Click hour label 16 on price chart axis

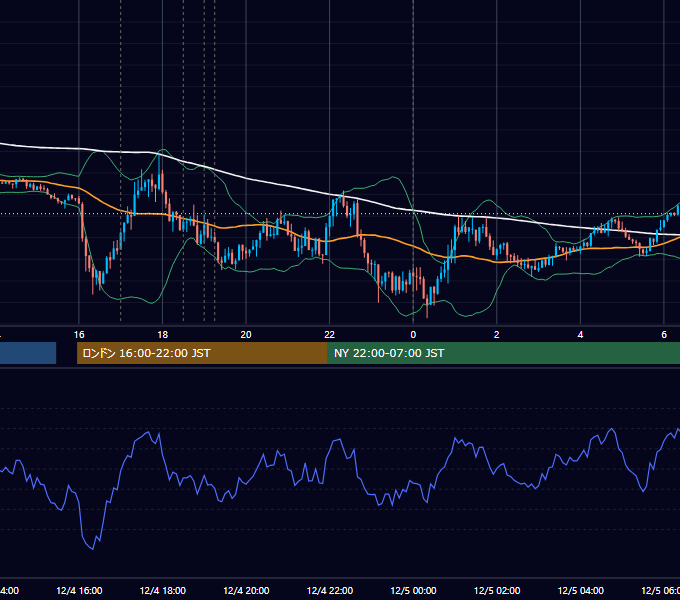click(x=79, y=334)
